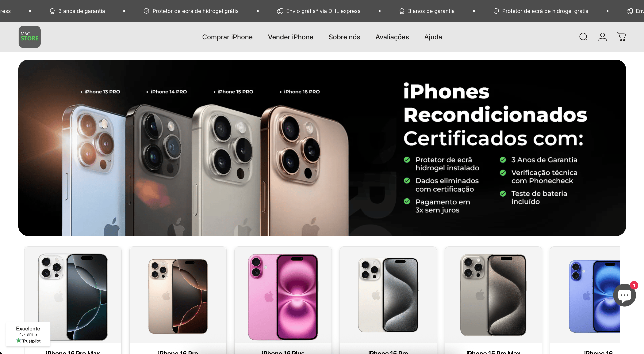Click the Trustpilot green star rating
This screenshot has width=644, height=354.
tap(18, 340)
